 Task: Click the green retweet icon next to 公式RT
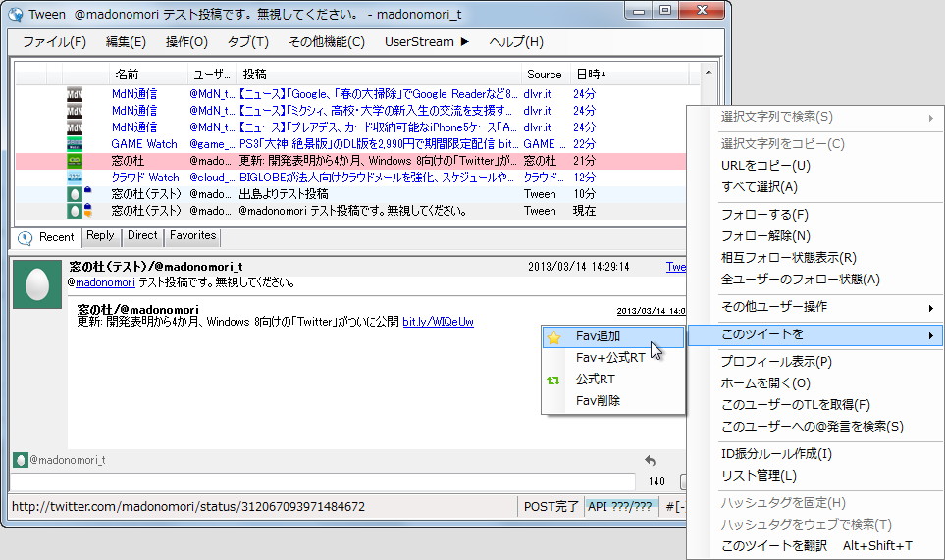tap(552, 380)
